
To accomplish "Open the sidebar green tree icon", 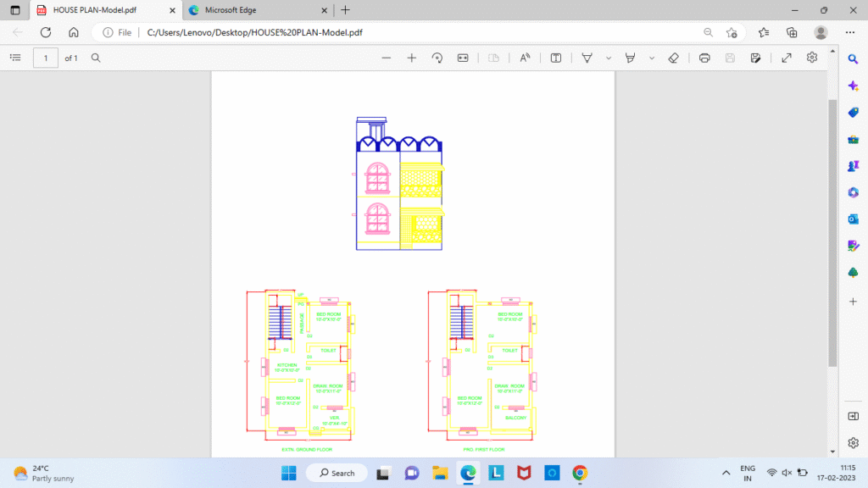I will (x=853, y=272).
